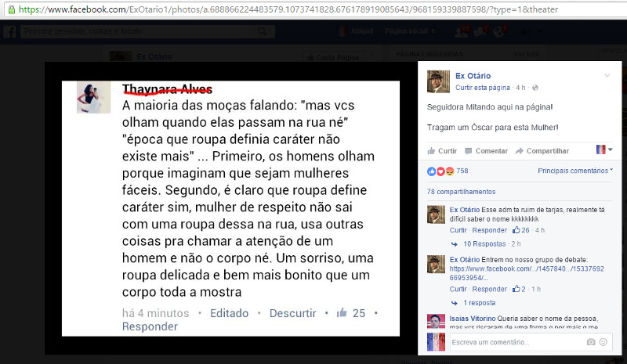The image size is (627, 364).
Task: Open the Facebook logo home icon
Action: point(9,31)
